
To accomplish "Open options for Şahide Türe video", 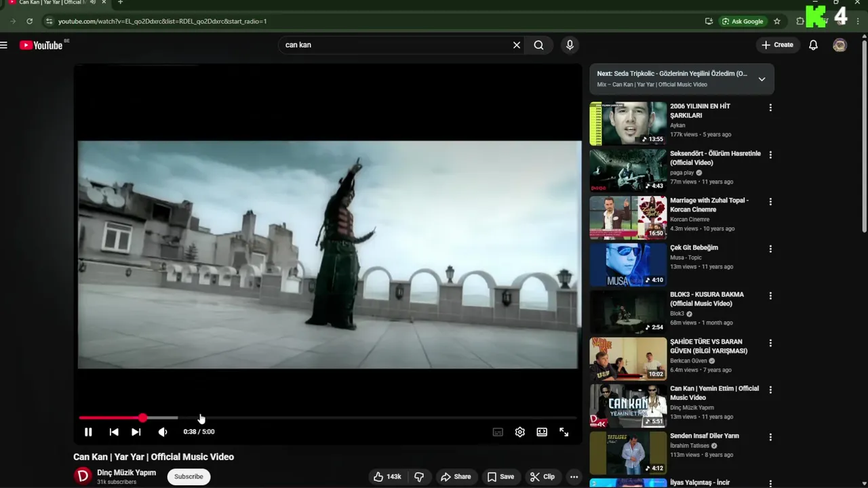I will click(x=770, y=343).
